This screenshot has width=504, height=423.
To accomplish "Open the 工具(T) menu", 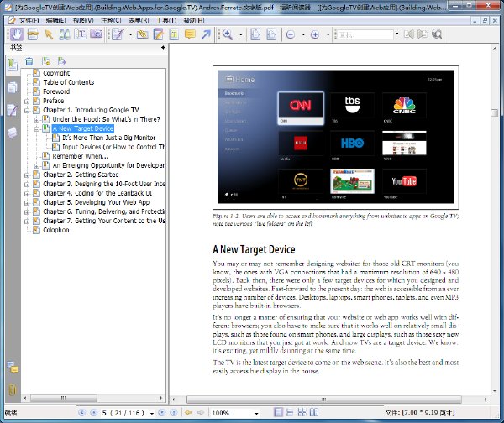I will 166,20.
